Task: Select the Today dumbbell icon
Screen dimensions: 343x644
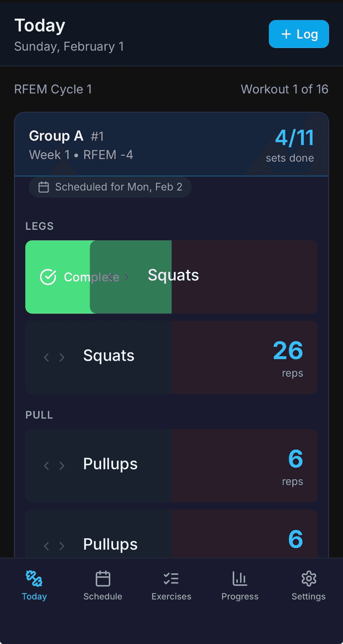Action: point(34,579)
